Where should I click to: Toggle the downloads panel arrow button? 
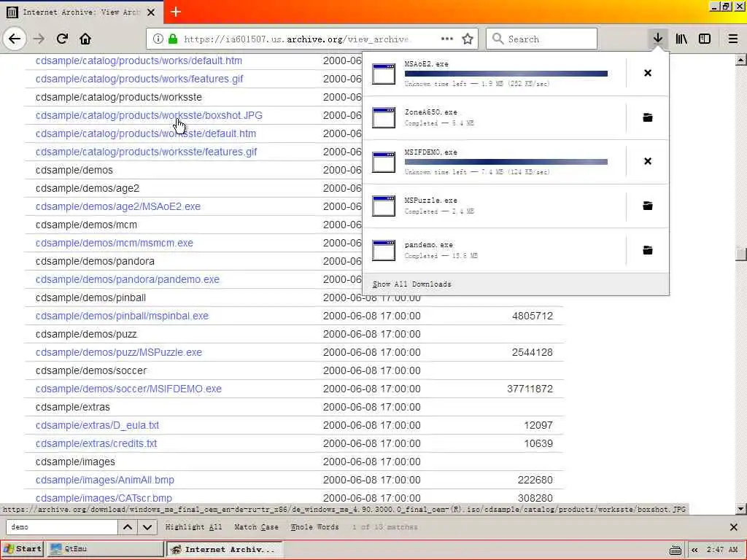click(657, 39)
